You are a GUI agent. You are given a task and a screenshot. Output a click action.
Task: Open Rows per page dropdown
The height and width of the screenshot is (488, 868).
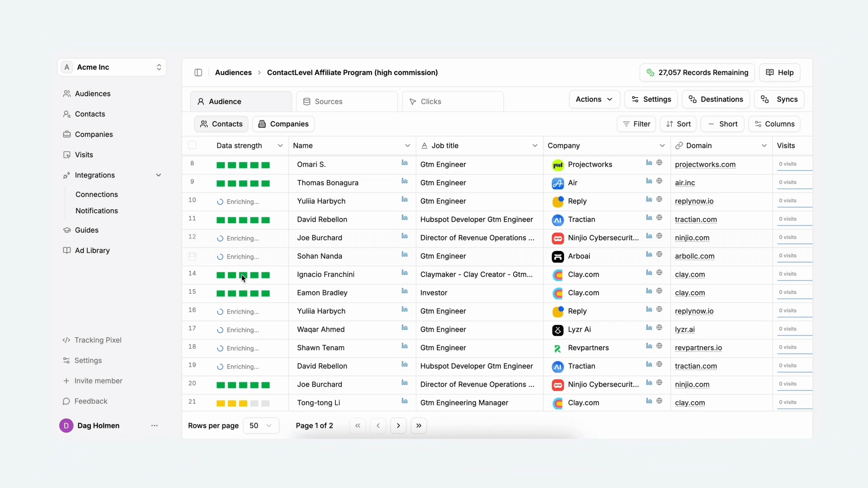(x=261, y=426)
